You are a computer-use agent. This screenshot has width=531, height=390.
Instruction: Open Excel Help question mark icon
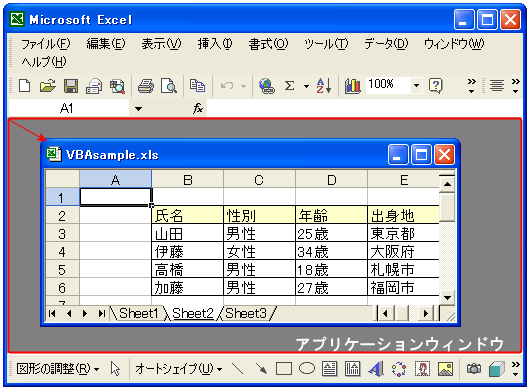coord(436,86)
